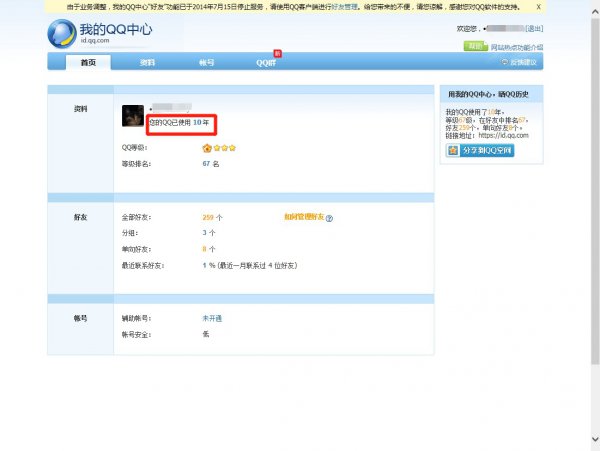Open the 如何管理好友 link
The image size is (600, 451).
(304, 217)
